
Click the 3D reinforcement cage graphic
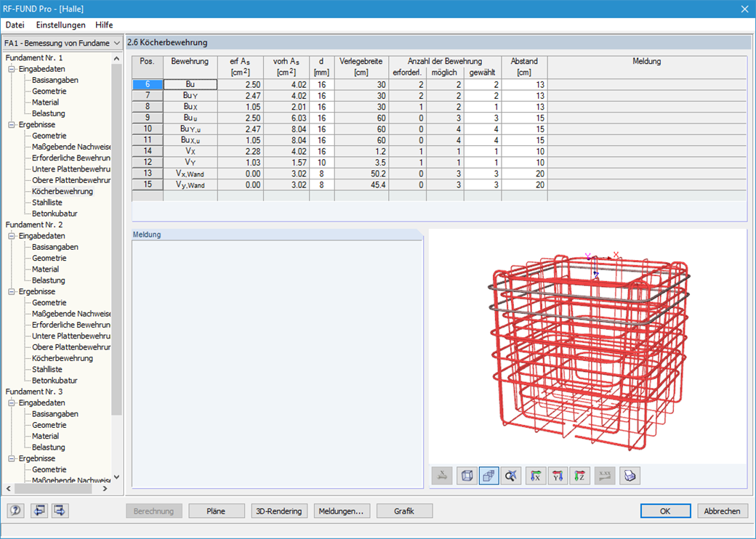click(590, 352)
